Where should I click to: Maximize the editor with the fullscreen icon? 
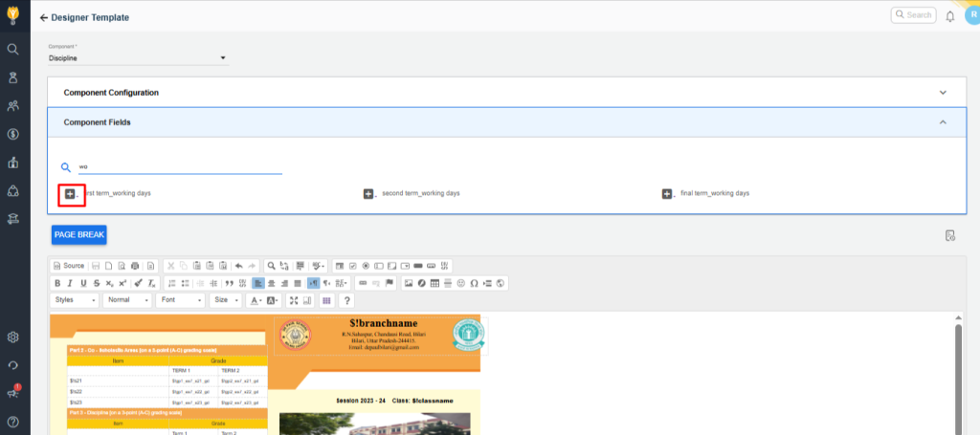click(x=294, y=300)
